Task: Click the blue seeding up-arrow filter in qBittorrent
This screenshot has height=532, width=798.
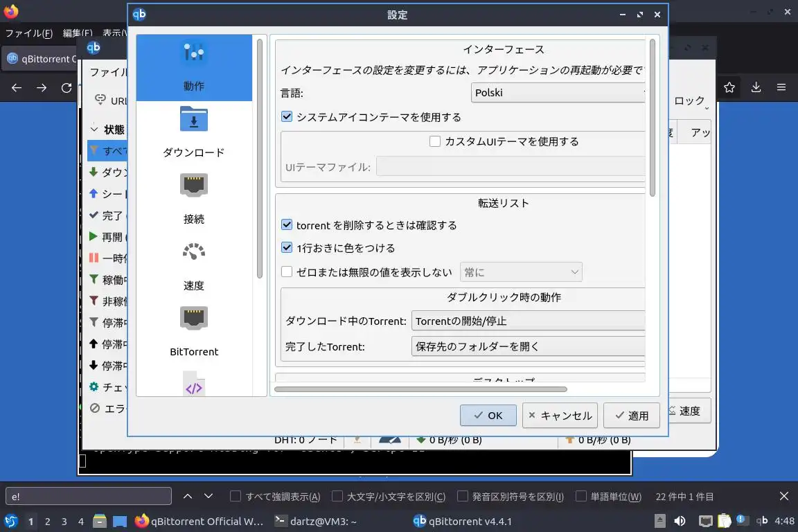Action: [x=93, y=193]
